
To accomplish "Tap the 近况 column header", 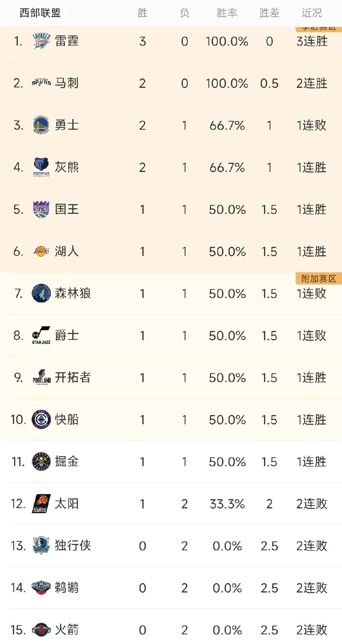I will tap(312, 13).
